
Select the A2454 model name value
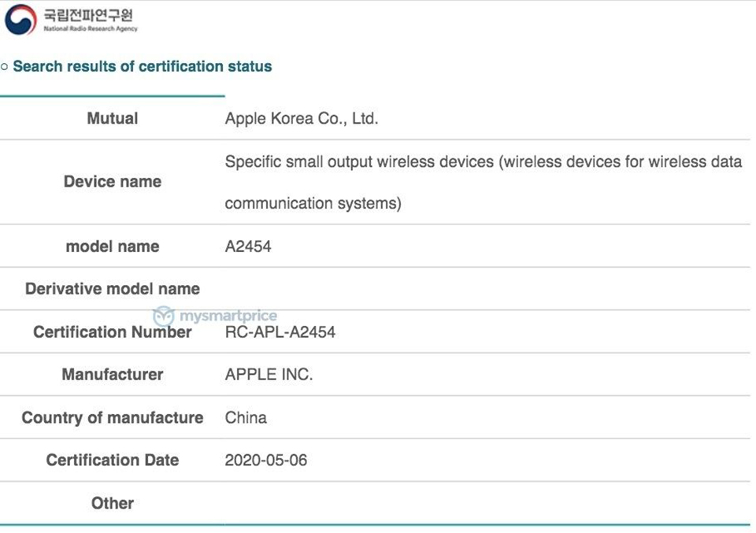coord(248,246)
